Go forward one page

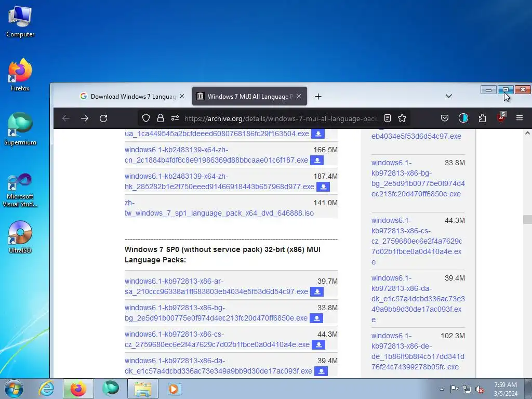coord(85,118)
